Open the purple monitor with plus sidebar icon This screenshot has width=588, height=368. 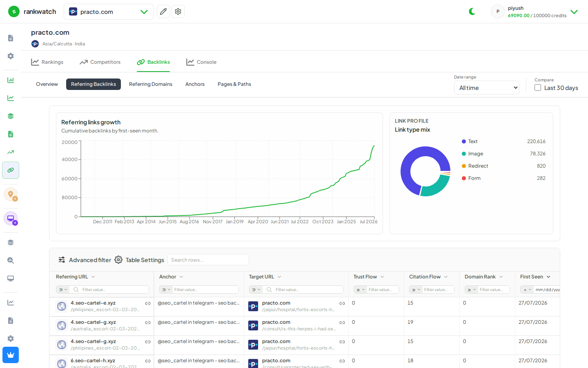(11, 218)
